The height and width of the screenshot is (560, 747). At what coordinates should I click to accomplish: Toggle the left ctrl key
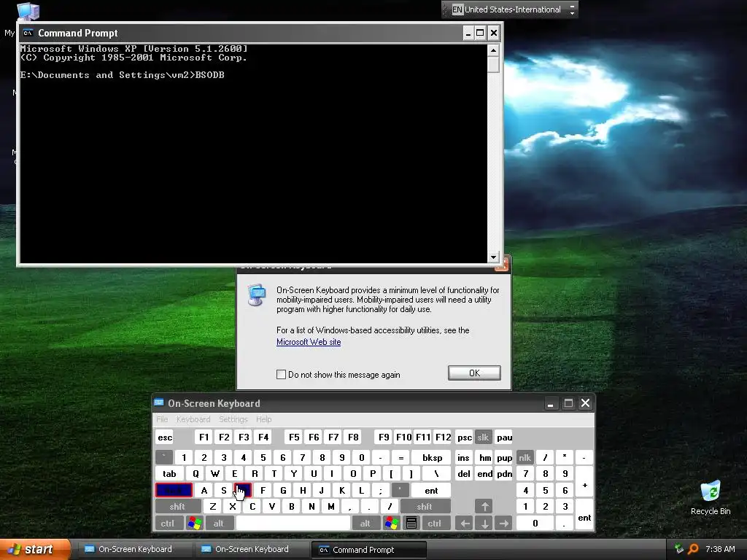coord(167,524)
